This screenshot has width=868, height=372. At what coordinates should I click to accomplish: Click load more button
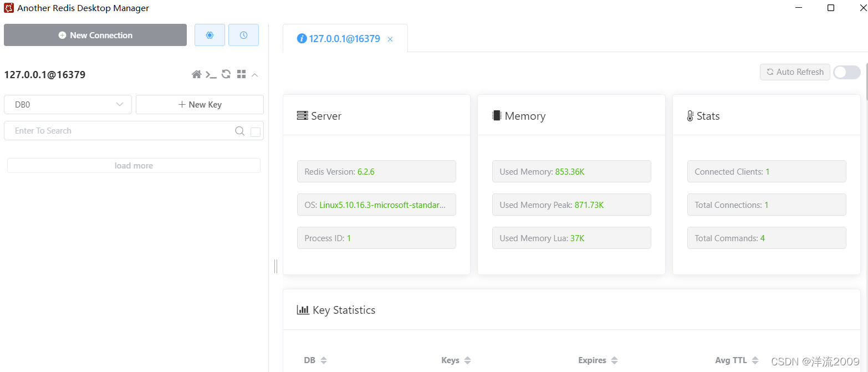134,166
